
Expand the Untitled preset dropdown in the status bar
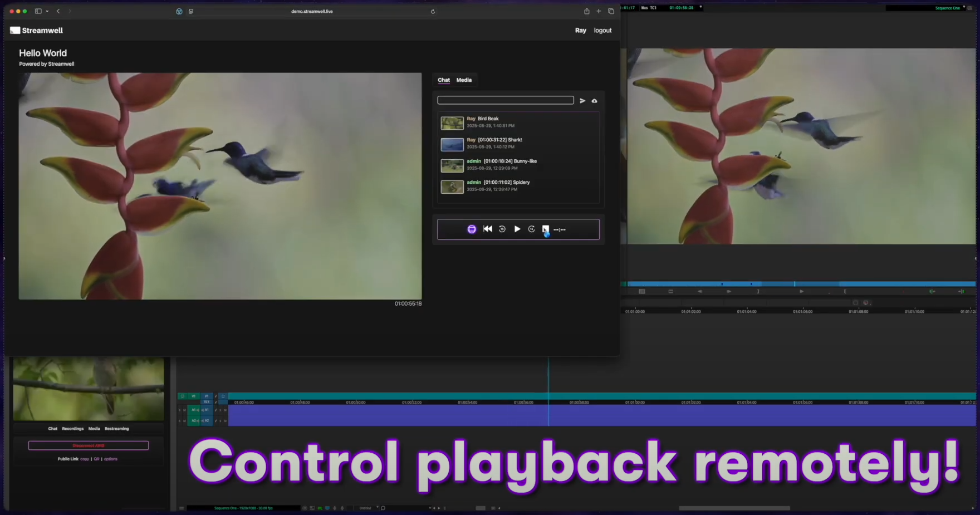click(x=378, y=507)
